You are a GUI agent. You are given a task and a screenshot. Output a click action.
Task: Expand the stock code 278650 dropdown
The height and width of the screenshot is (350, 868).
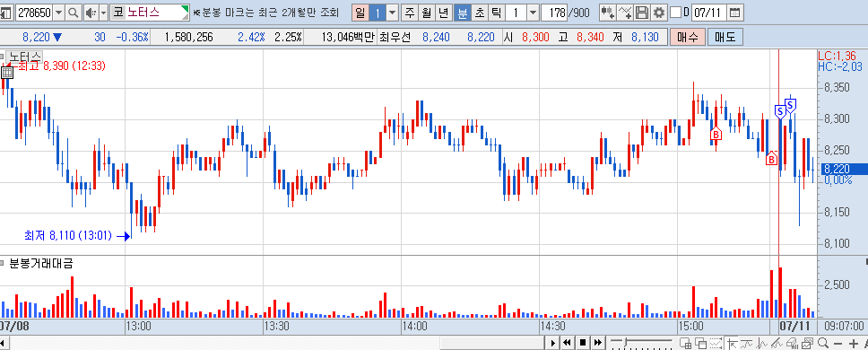pos(58,13)
